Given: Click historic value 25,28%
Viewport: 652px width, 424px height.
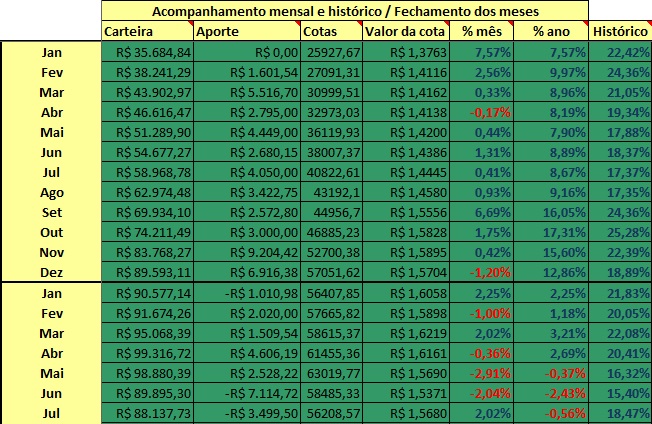Looking at the screenshot, I should pos(620,232).
